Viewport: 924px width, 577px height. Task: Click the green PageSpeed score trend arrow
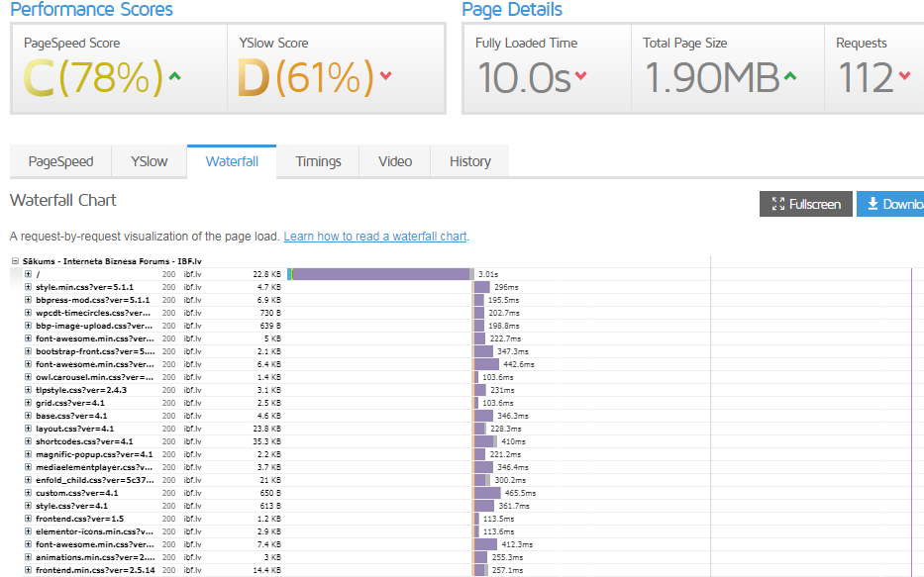point(175,77)
